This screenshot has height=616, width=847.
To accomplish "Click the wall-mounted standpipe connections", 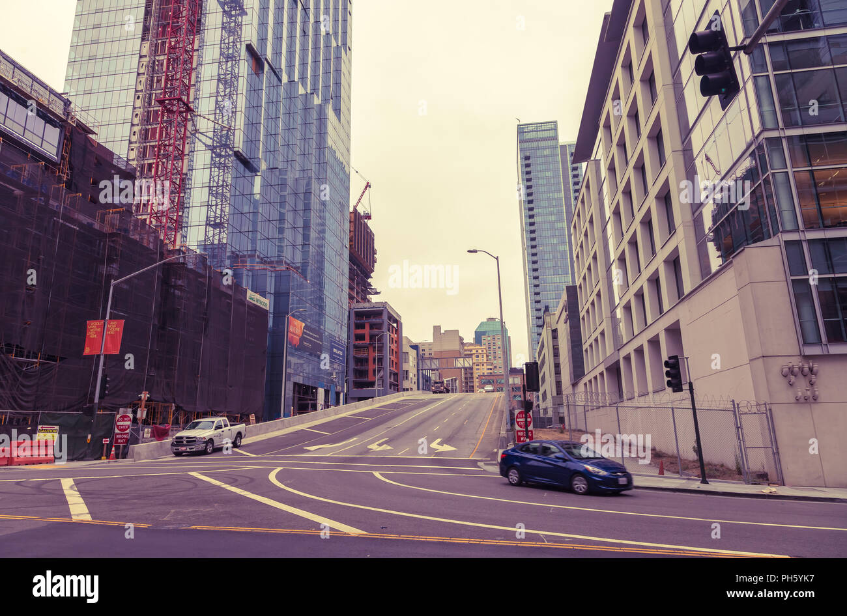I will [x=801, y=380].
